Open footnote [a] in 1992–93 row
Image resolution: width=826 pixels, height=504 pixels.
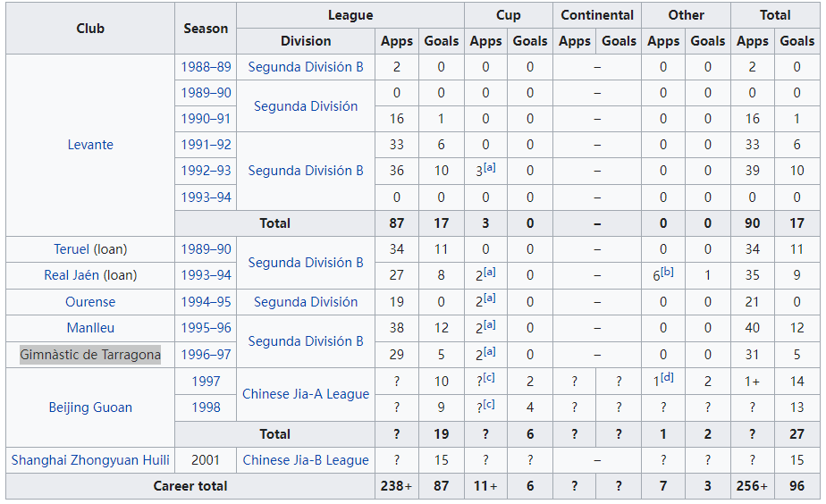pyautogui.click(x=489, y=167)
